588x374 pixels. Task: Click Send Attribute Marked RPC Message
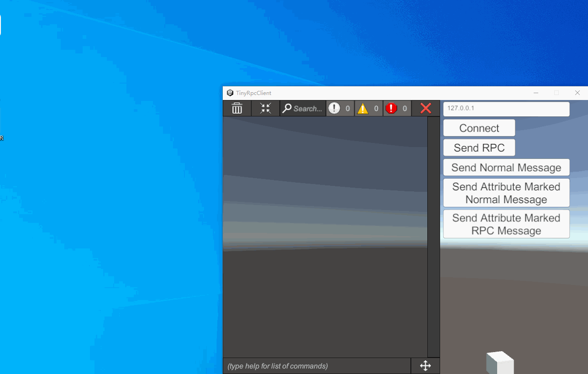tap(506, 224)
